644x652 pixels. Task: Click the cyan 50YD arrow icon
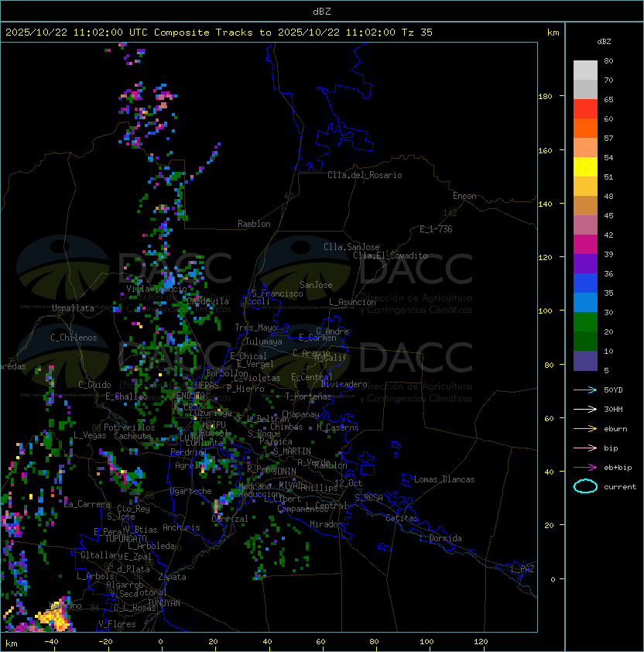[x=585, y=389]
